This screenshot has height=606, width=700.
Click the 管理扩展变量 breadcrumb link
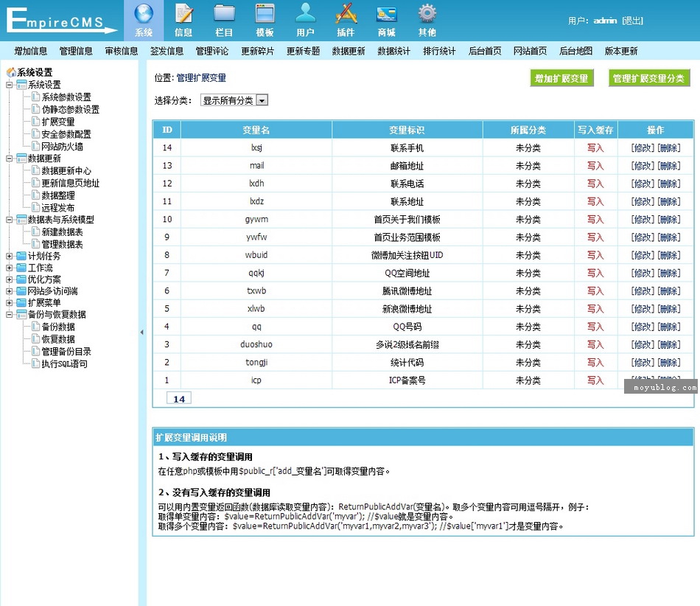[201, 77]
